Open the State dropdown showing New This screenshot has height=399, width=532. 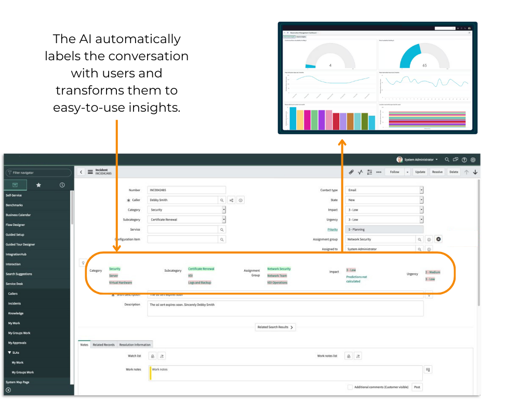(384, 200)
